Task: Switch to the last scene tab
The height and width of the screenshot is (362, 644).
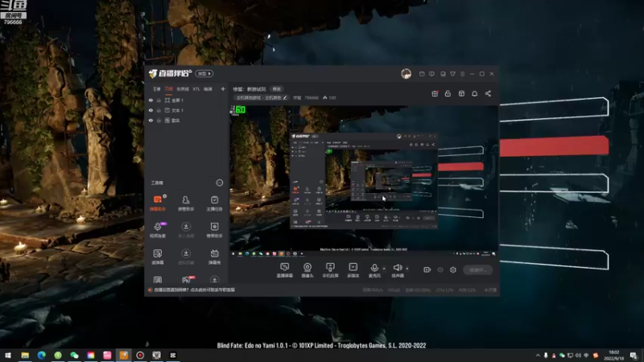Action: point(208,88)
